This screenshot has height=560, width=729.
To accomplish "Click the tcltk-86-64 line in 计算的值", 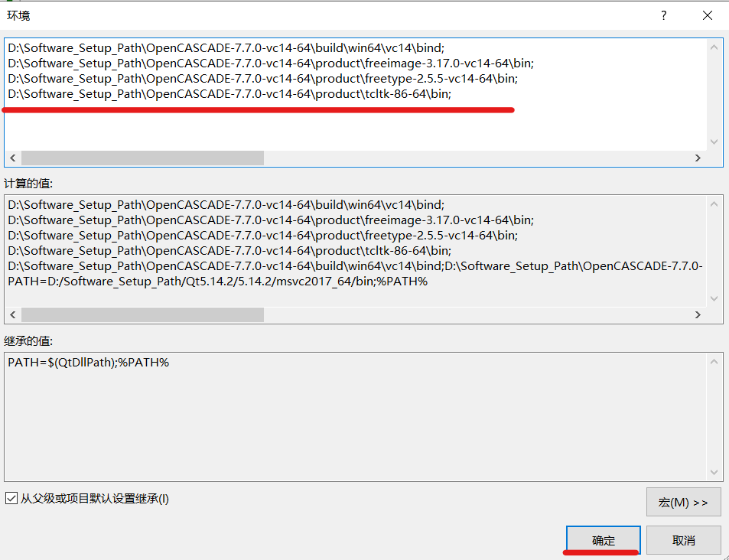I will click(x=229, y=251).
